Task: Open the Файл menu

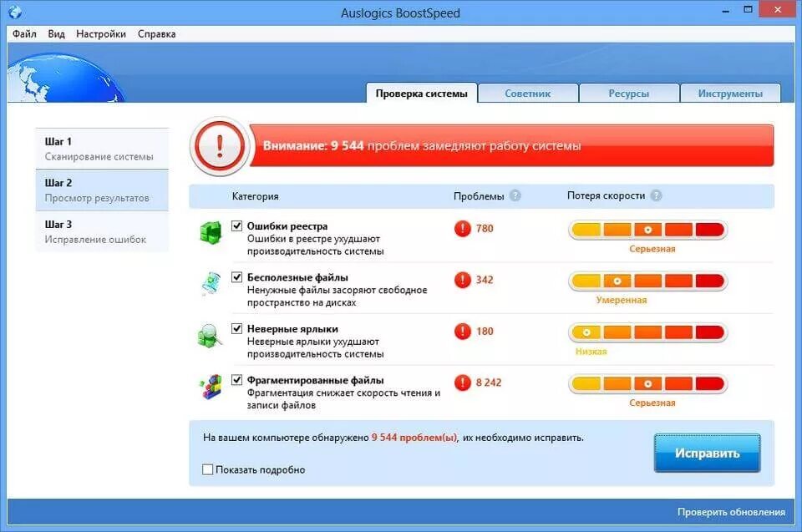Action: (24, 33)
